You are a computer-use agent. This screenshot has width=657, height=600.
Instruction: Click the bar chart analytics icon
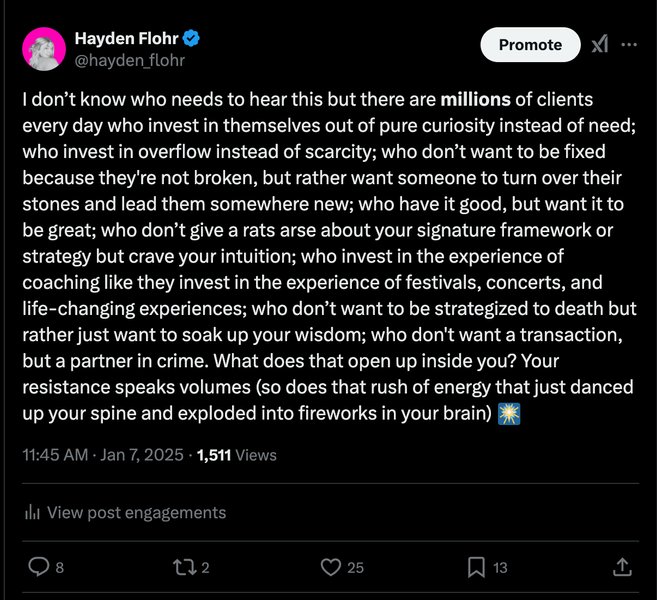[31, 512]
